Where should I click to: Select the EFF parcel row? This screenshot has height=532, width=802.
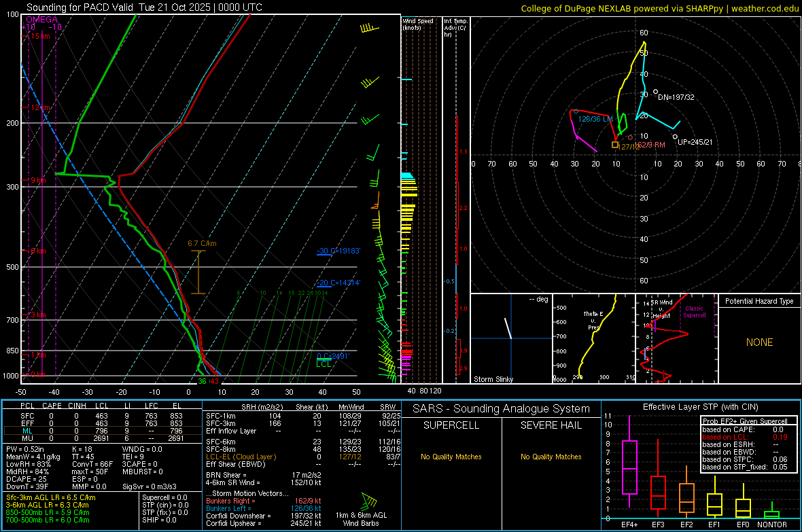[103, 423]
